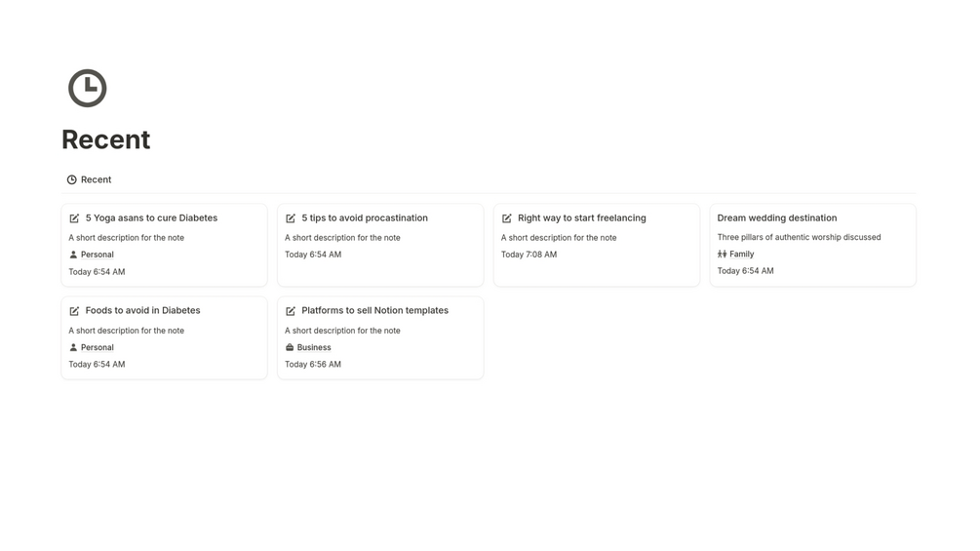
Task: Switch to the Recent view tab
Action: (96, 179)
